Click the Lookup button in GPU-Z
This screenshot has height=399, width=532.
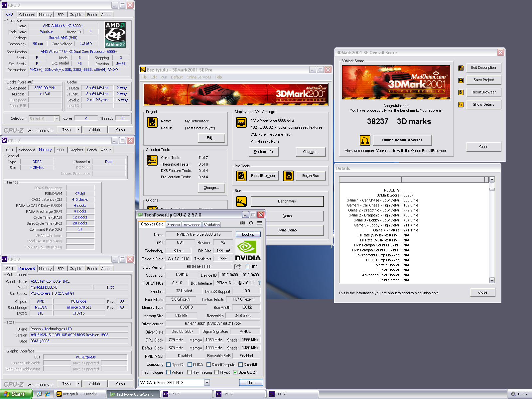248,234
